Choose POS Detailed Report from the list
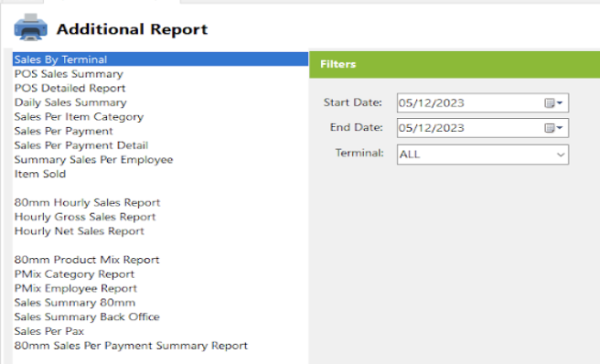Image resolution: width=600 pixels, height=364 pixels. (70, 88)
